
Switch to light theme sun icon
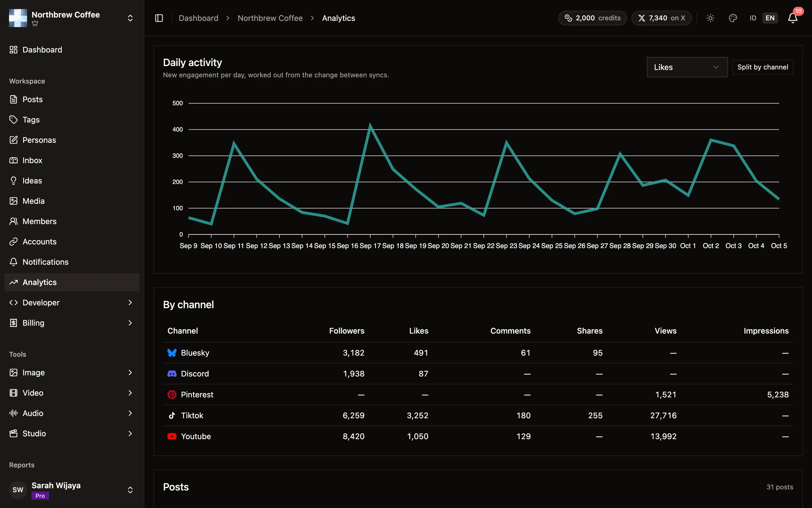[x=710, y=18]
